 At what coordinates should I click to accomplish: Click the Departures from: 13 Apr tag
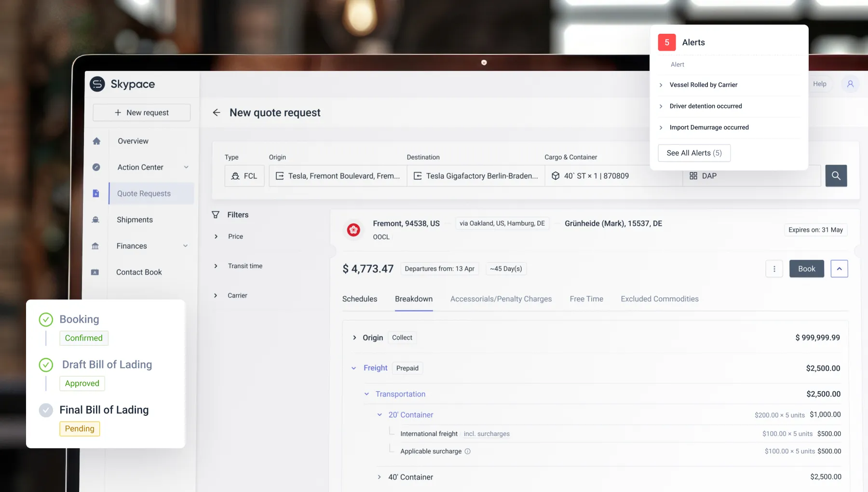440,269
